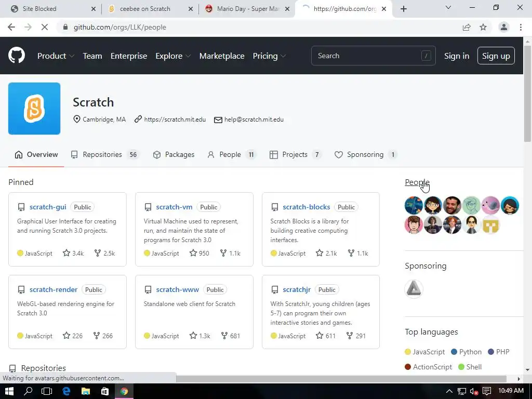This screenshot has width=532, height=399.
Task: View the 2.1k stargazers of scratch-blocks
Action: 326,253
